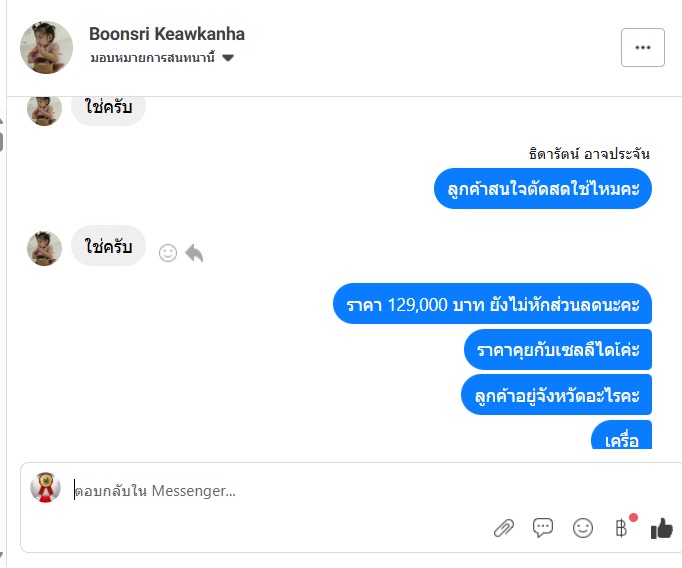
Task: Click the ราคาคุยกับเซลล์ได้ค่ะ message bubble
Action: coord(558,350)
